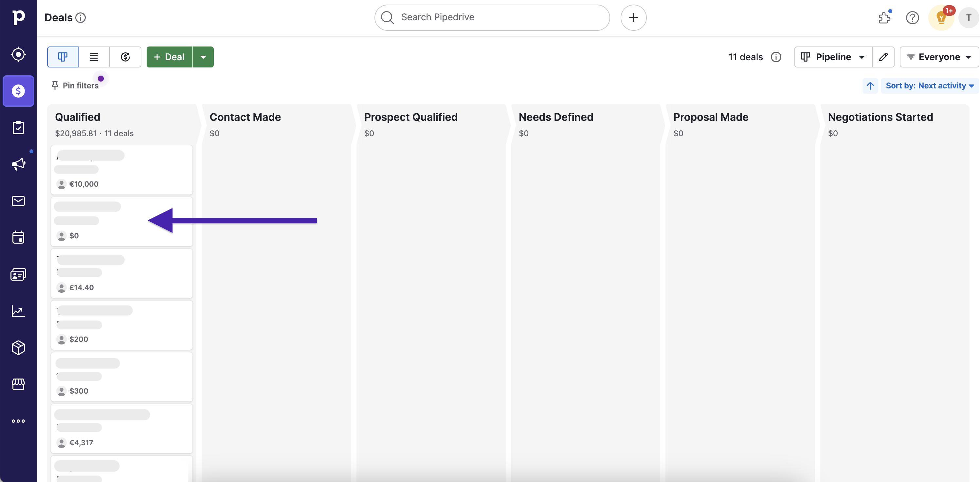Open Mail envelope icon in sidebar

point(18,201)
